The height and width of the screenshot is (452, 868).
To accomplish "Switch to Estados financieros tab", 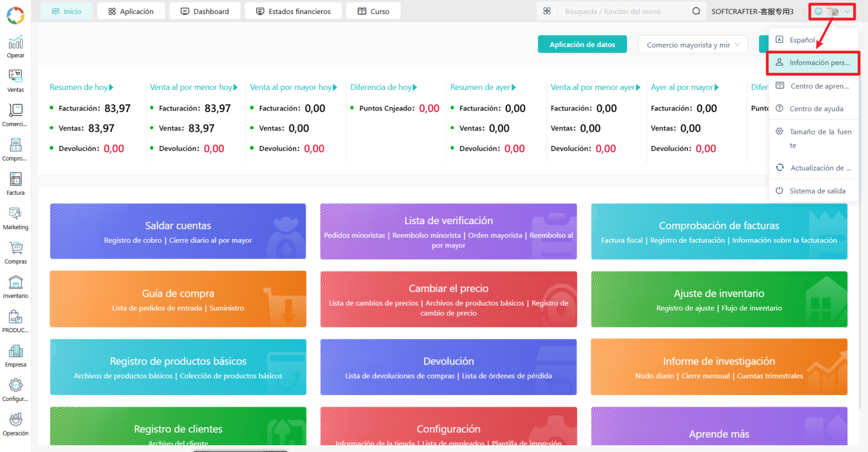I will [293, 11].
